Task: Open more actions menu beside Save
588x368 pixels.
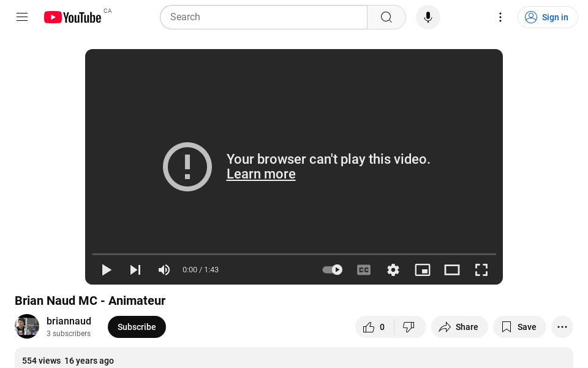Action: (562, 327)
